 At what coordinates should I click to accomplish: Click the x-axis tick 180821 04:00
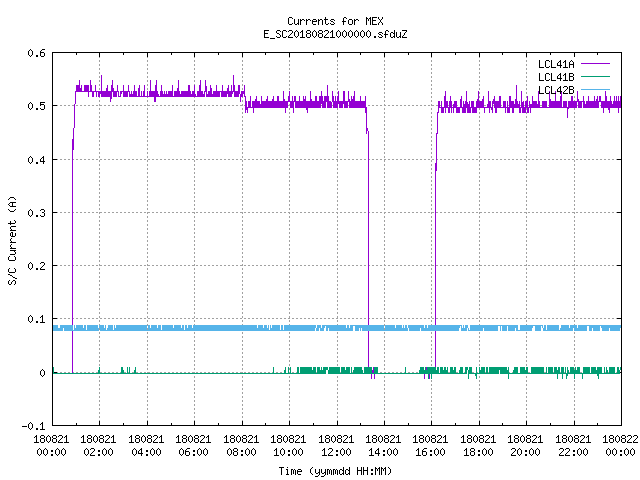[x=146, y=445]
